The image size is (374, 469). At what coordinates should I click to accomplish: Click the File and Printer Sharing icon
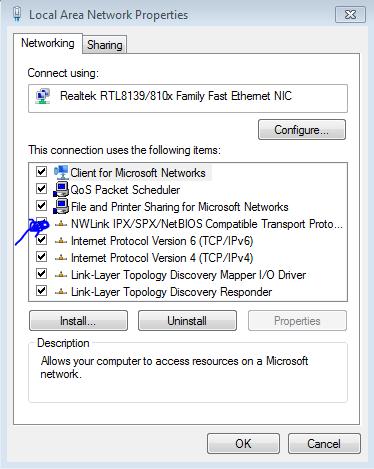[61, 206]
